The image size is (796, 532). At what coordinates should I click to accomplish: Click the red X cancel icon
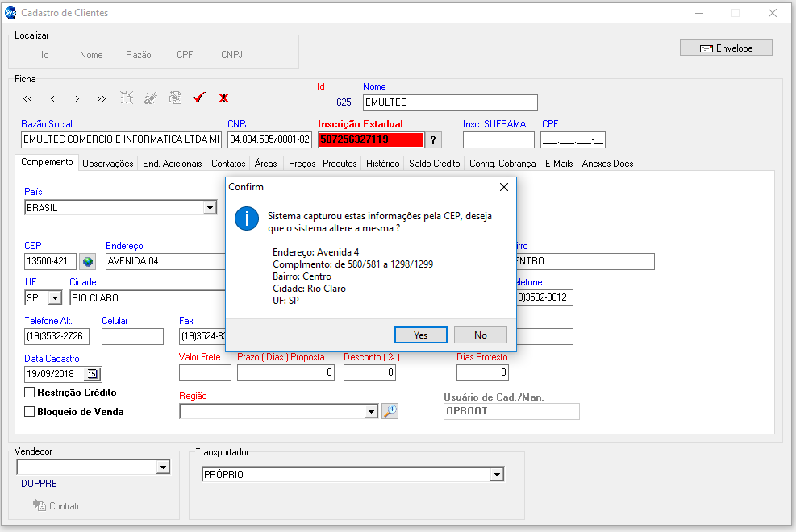click(x=223, y=98)
